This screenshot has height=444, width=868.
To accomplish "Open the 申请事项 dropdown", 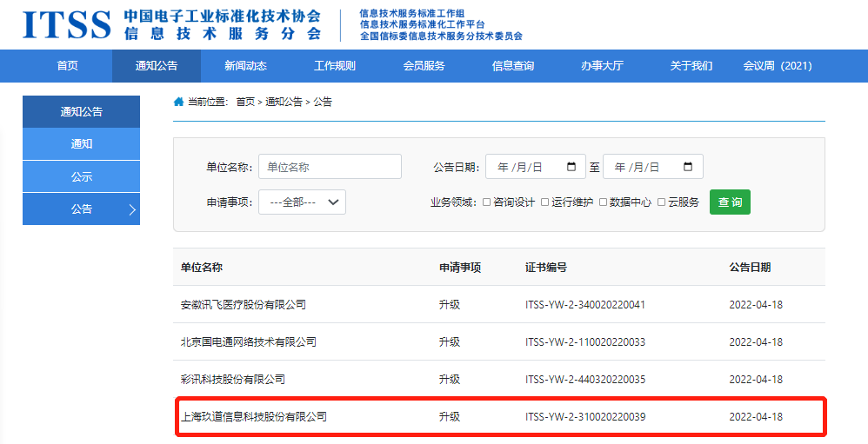I will [303, 202].
